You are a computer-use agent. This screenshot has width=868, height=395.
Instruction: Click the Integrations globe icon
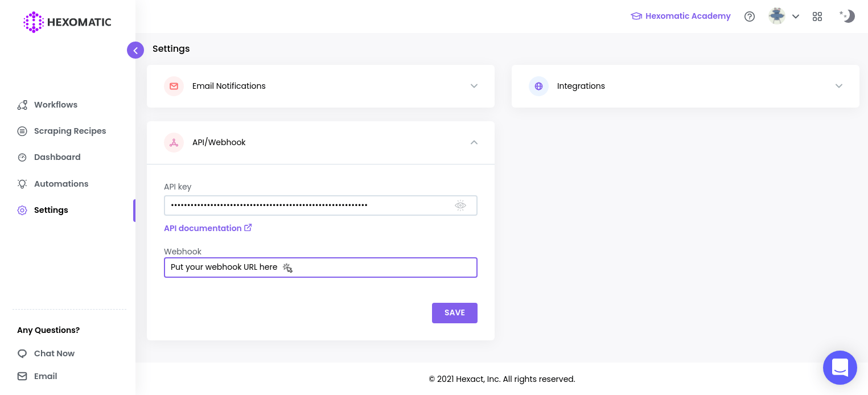538,86
